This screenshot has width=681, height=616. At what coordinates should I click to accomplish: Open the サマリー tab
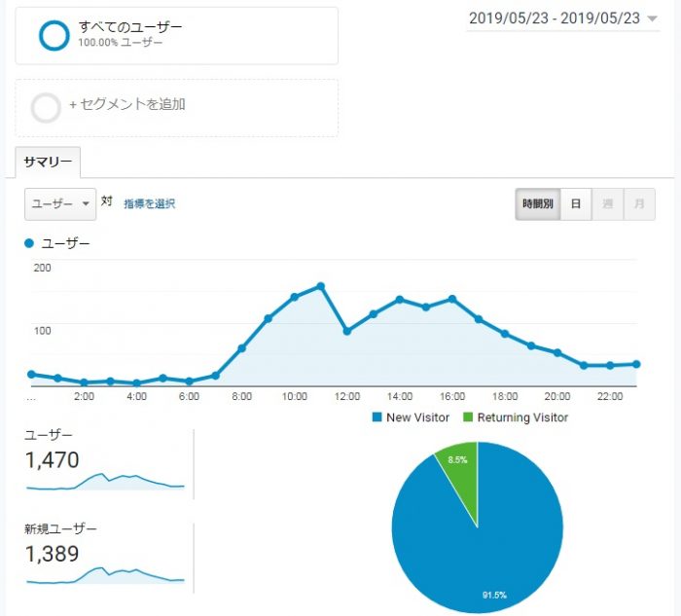click(48, 162)
